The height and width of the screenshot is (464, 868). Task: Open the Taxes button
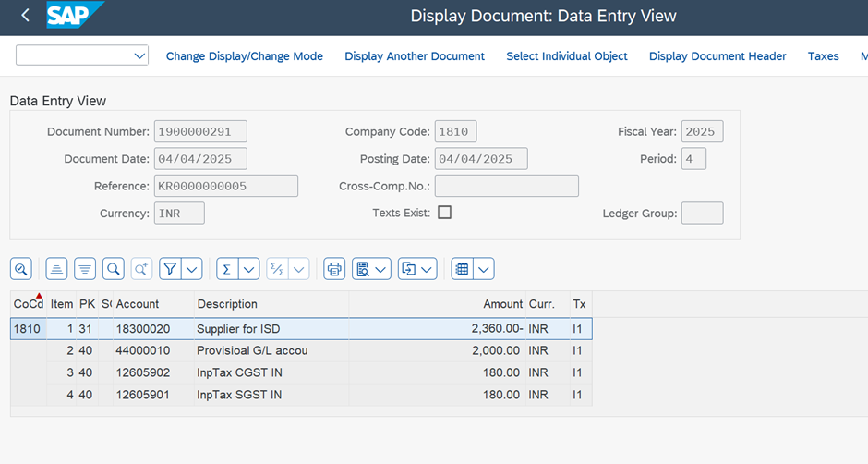click(x=823, y=56)
